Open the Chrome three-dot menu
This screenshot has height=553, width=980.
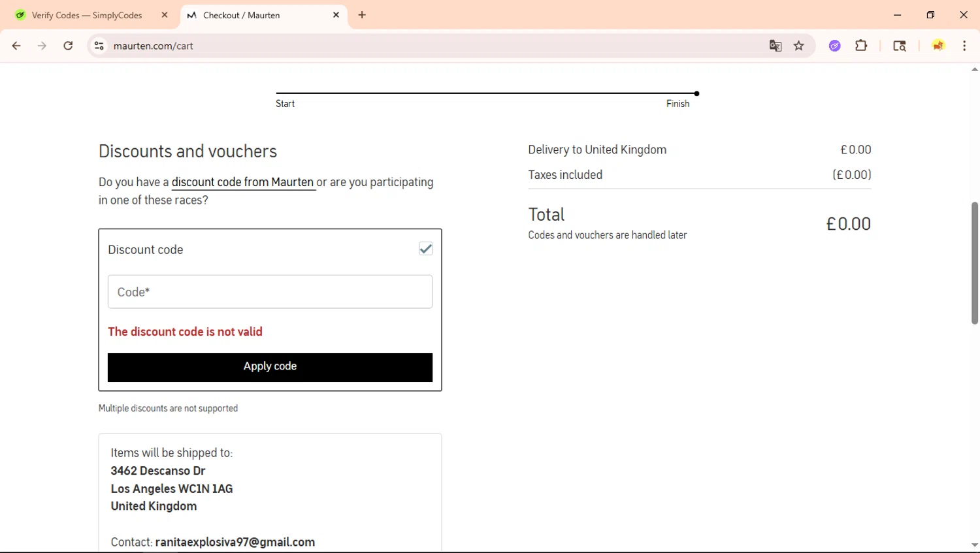[x=964, y=46]
